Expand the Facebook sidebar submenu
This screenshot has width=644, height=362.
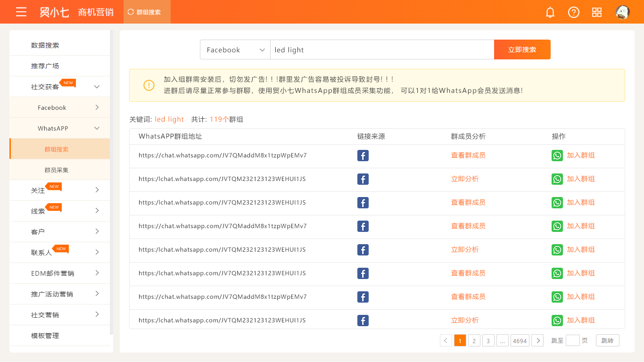pos(97,107)
